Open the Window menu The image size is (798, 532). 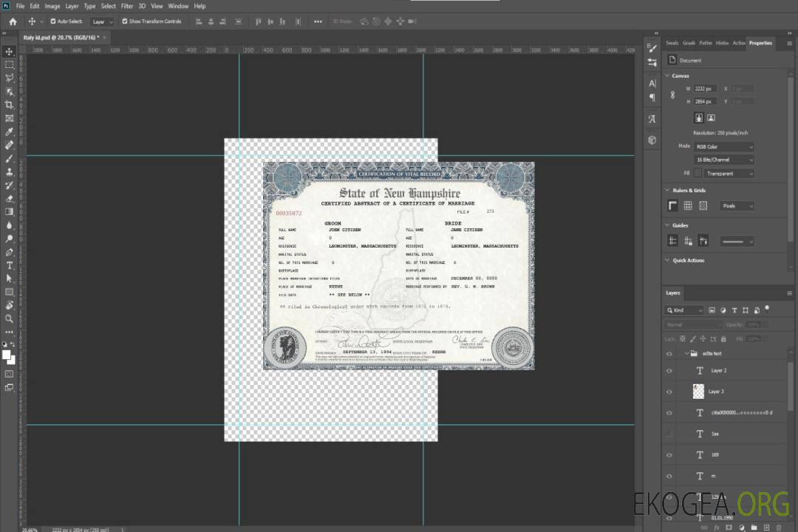coord(178,6)
